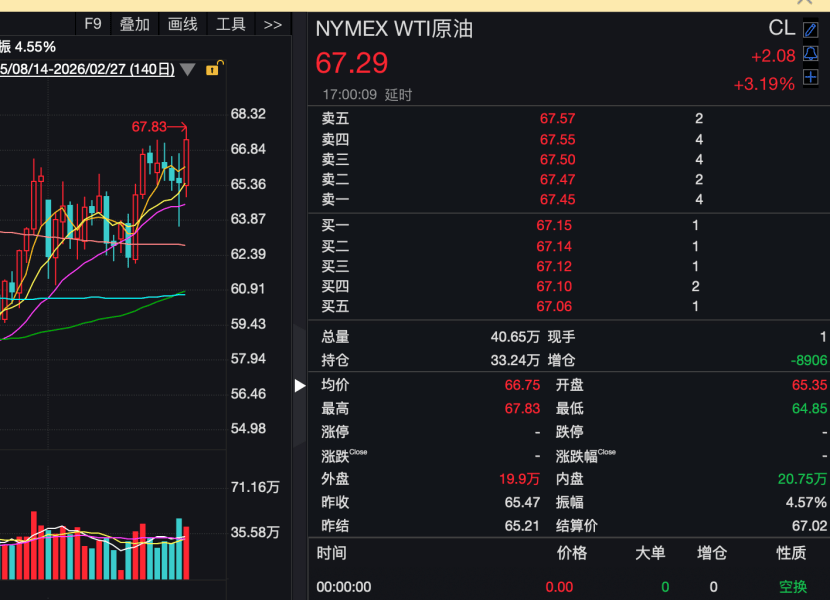Click the 买一 bid price 67.15
This screenshot has width=830, height=600.
click(554, 226)
